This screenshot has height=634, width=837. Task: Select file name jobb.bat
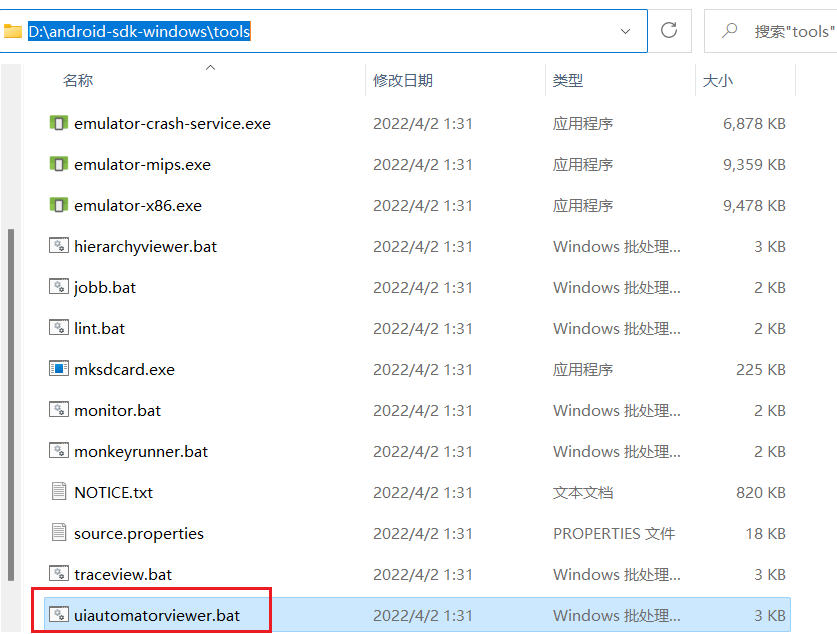pos(105,287)
